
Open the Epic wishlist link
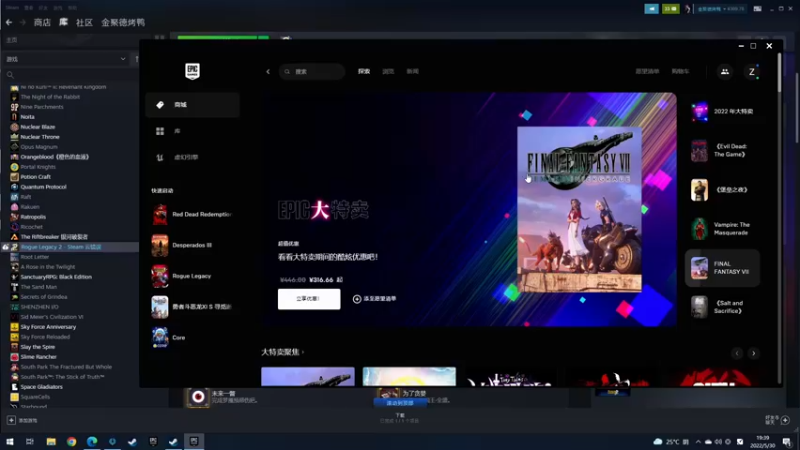(647, 71)
